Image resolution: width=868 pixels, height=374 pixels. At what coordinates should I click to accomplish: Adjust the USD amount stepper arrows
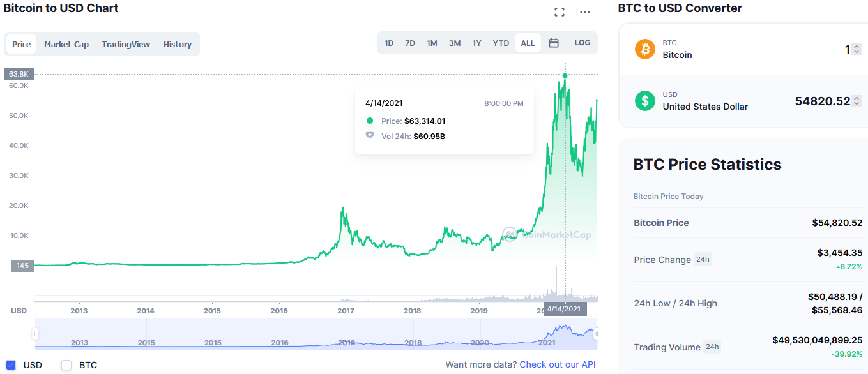(x=857, y=101)
